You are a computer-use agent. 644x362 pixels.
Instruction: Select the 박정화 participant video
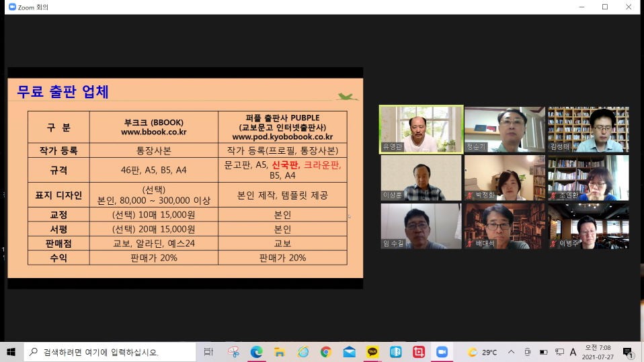pyautogui.click(x=505, y=178)
